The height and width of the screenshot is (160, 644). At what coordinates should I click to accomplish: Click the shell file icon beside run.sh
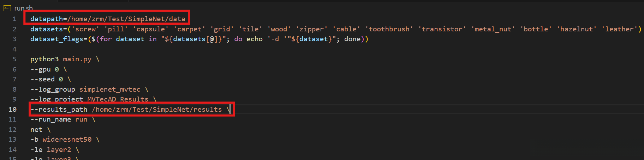7,8
